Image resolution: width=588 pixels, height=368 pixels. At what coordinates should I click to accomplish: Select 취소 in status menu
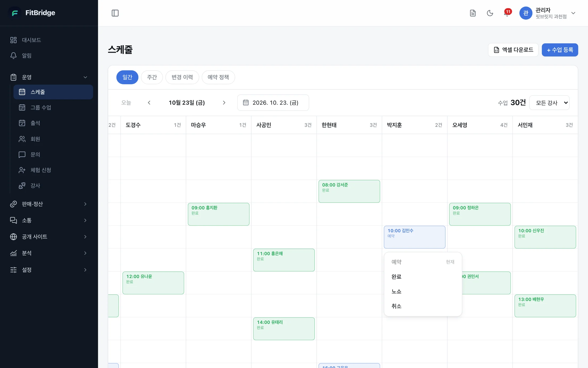point(423,306)
